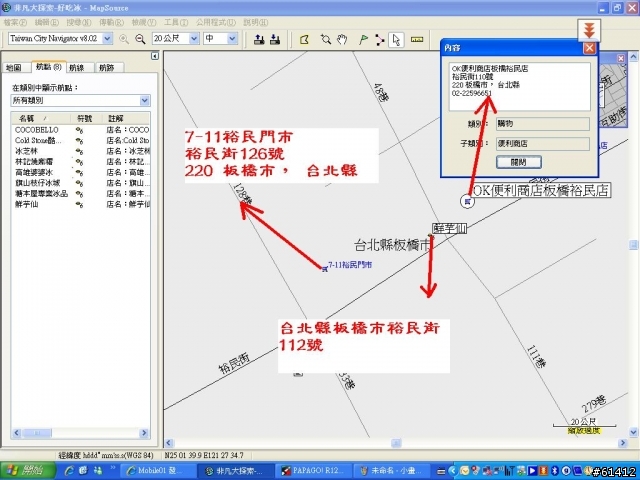The width and height of the screenshot is (640, 480).
Task: Switch to the 航點 (8) tab
Action: pyautogui.click(x=48, y=67)
